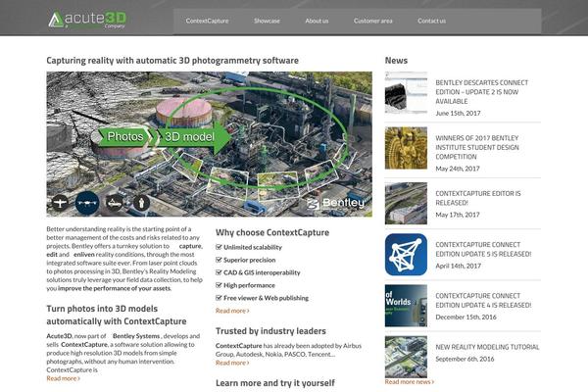
Task: Click the Free viewer & Web publishing check icon
Action: 219,298
